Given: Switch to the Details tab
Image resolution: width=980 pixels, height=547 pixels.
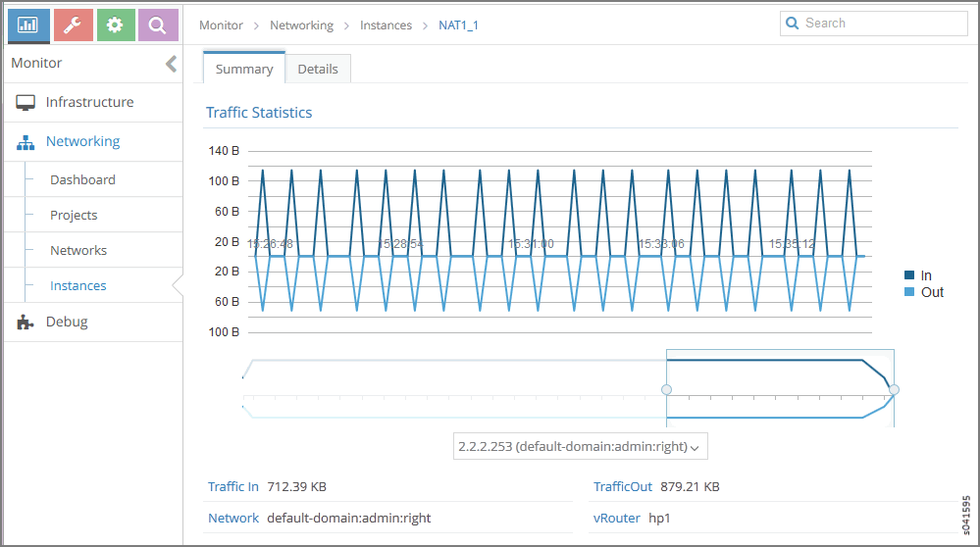Looking at the screenshot, I should tap(318, 69).
